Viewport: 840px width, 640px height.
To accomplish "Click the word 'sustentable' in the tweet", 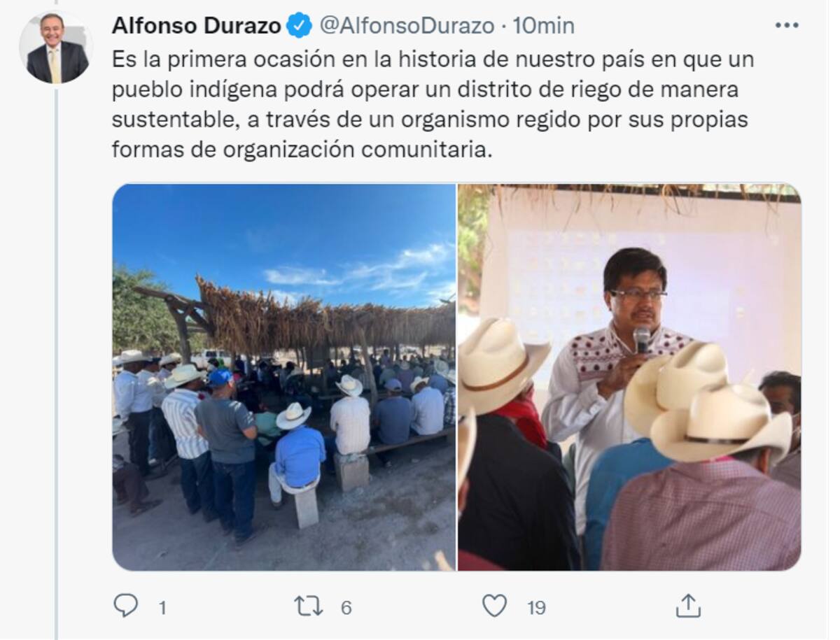I will coord(172,120).
